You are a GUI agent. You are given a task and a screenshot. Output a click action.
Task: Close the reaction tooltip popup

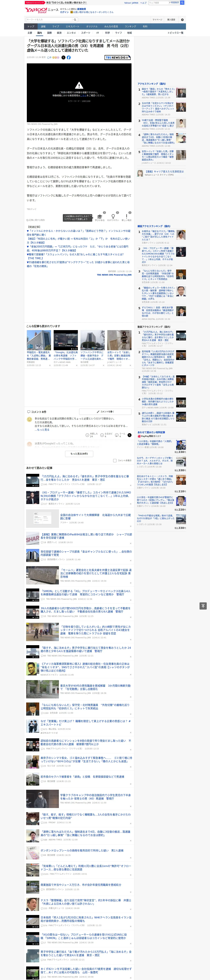click(x=91, y=216)
